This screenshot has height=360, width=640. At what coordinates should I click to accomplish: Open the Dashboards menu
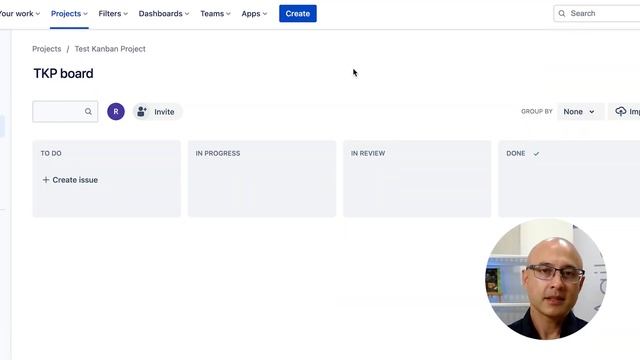pyautogui.click(x=164, y=13)
